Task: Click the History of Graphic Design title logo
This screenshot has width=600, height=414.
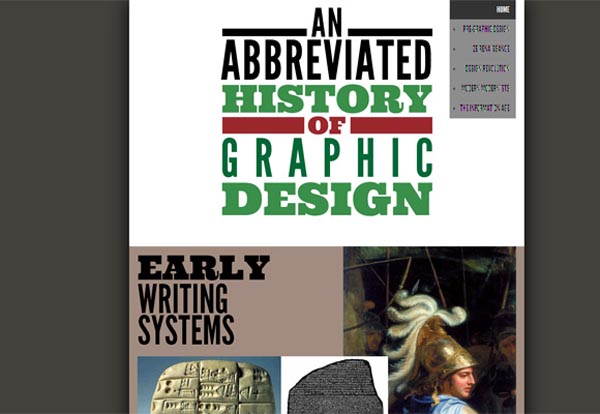Action: (x=327, y=112)
